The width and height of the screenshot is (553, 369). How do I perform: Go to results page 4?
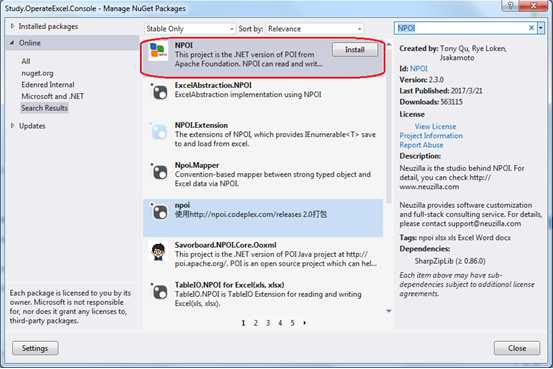coord(280,323)
